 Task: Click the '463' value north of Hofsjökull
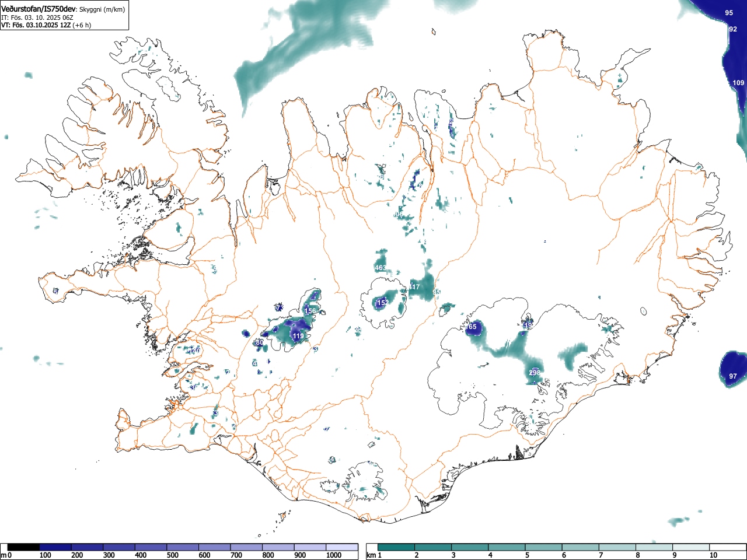pyautogui.click(x=381, y=268)
